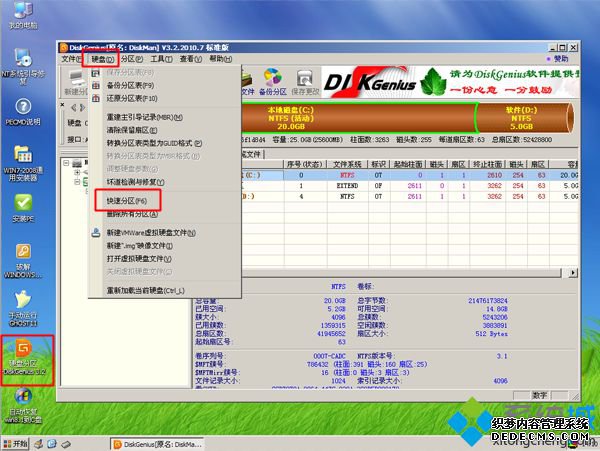This screenshot has height=451, width=600.
Task: Open the 硬盘分区 DiskGenius 3.2 desktop icon
Action: (x=24, y=357)
